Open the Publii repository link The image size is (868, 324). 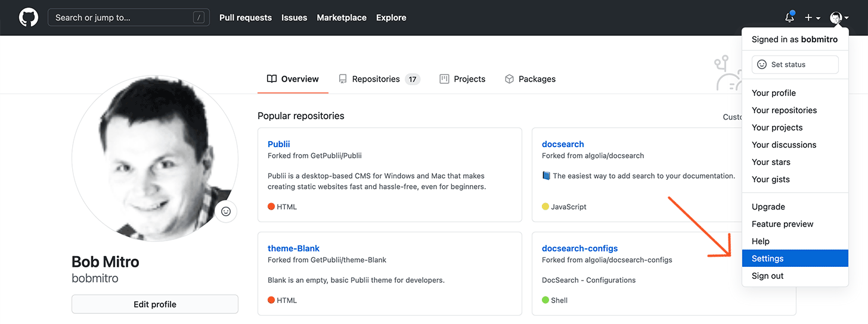(279, 144)
